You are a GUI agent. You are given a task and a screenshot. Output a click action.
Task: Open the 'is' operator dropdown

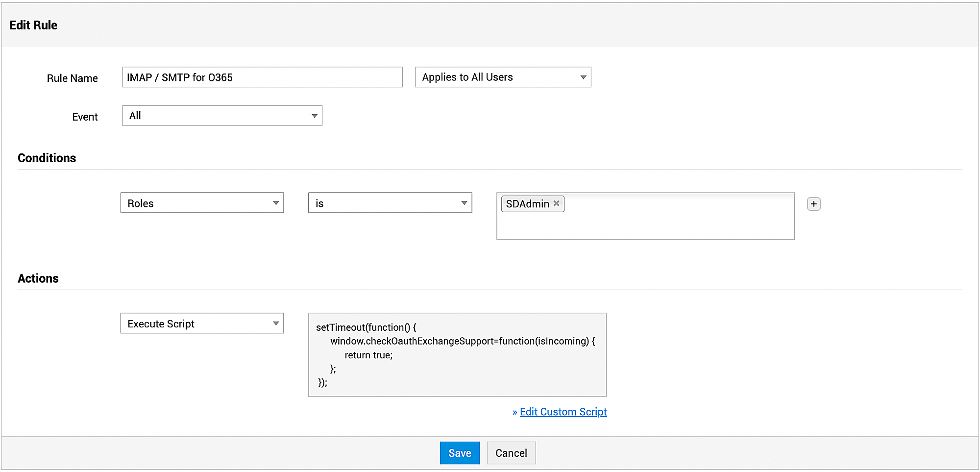390,203
